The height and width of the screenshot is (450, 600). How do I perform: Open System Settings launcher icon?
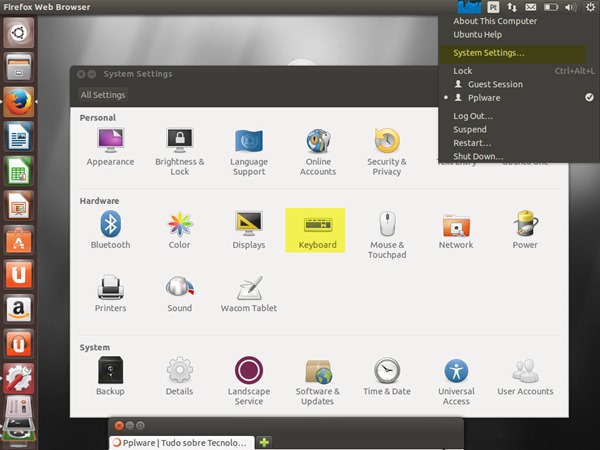pyautogui.click(x=18, y=378)
